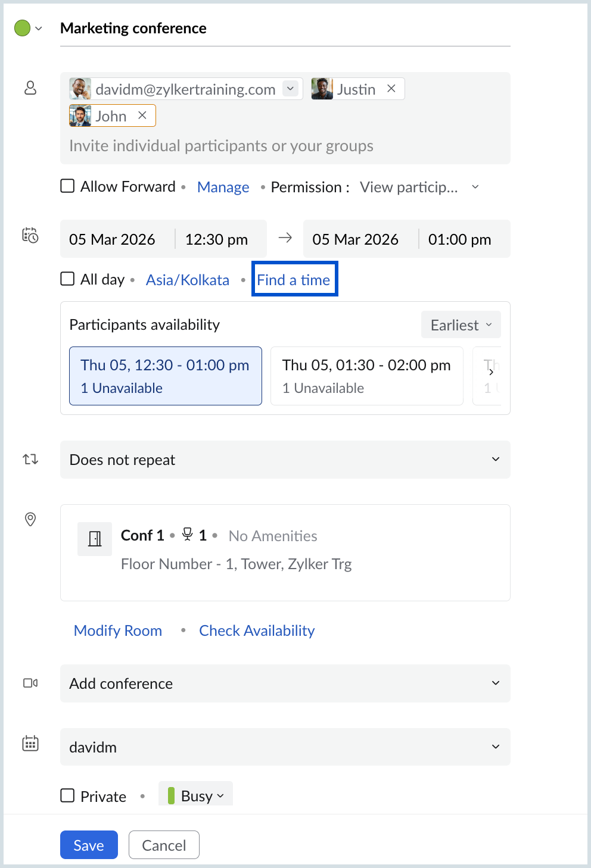Click the date and time clock icon
Screen dimensions: 591x868
tap(30, 235)
